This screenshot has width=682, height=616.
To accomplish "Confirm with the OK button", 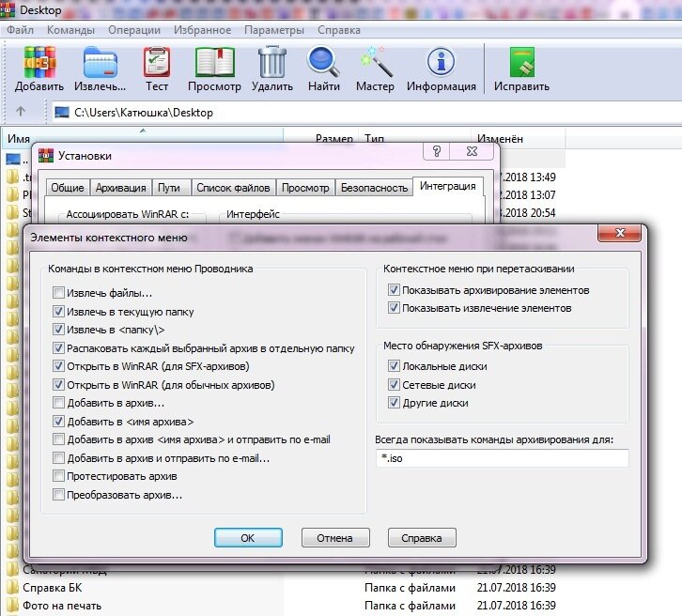I will 248,538.
